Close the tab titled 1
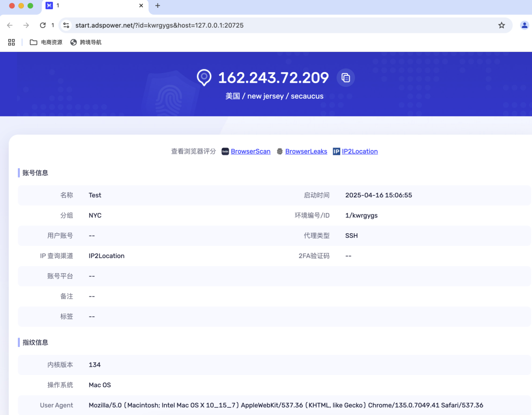Image resolution: width=532 pixels, height=415 pixels. (141, 5)
